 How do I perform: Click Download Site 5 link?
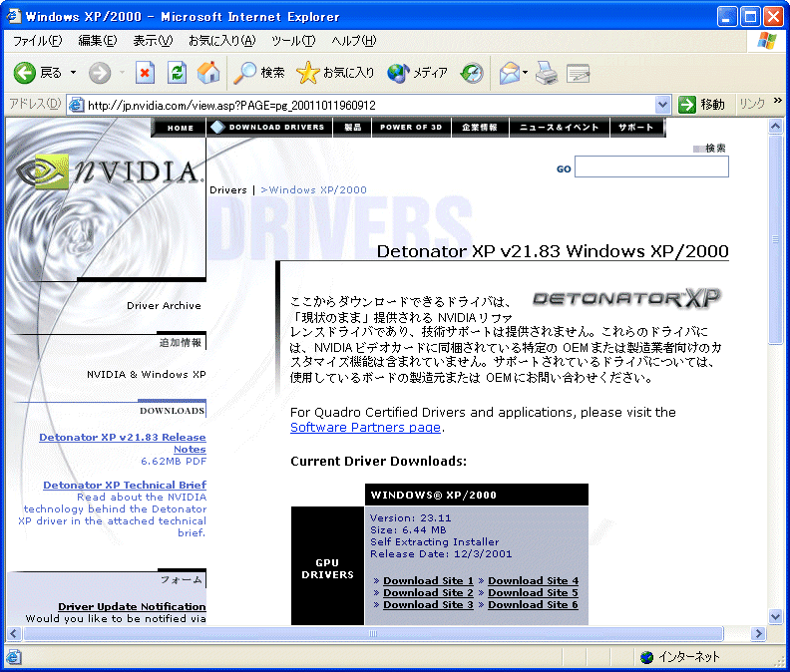pyautogui.click(x=533, y=592)
